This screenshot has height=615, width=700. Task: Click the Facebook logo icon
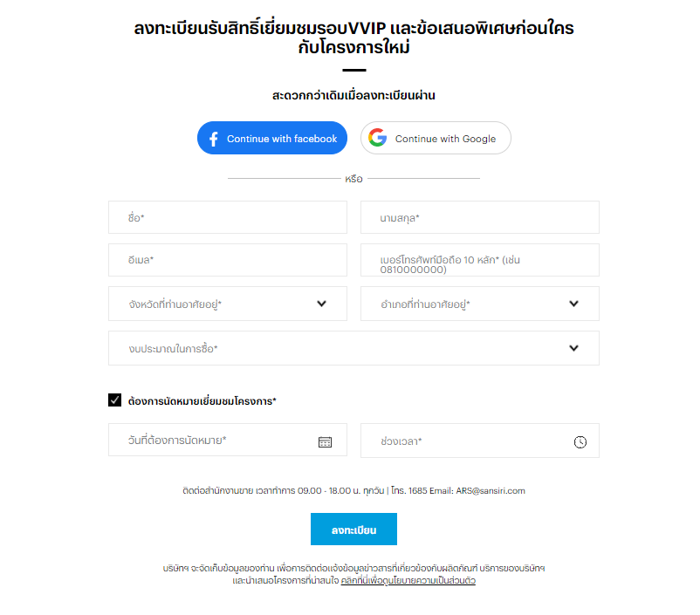(x=214, y=139)
